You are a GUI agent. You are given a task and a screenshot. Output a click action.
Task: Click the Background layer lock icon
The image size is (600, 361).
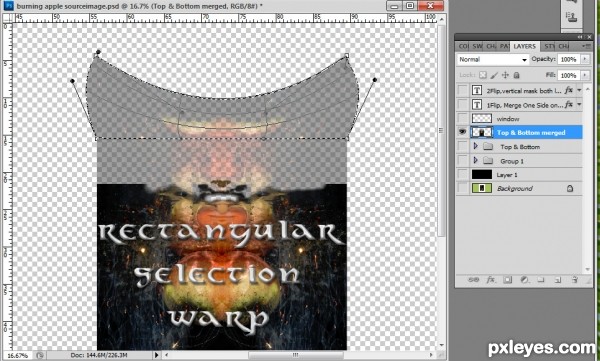pyautogui.click(x=570, y=188)
